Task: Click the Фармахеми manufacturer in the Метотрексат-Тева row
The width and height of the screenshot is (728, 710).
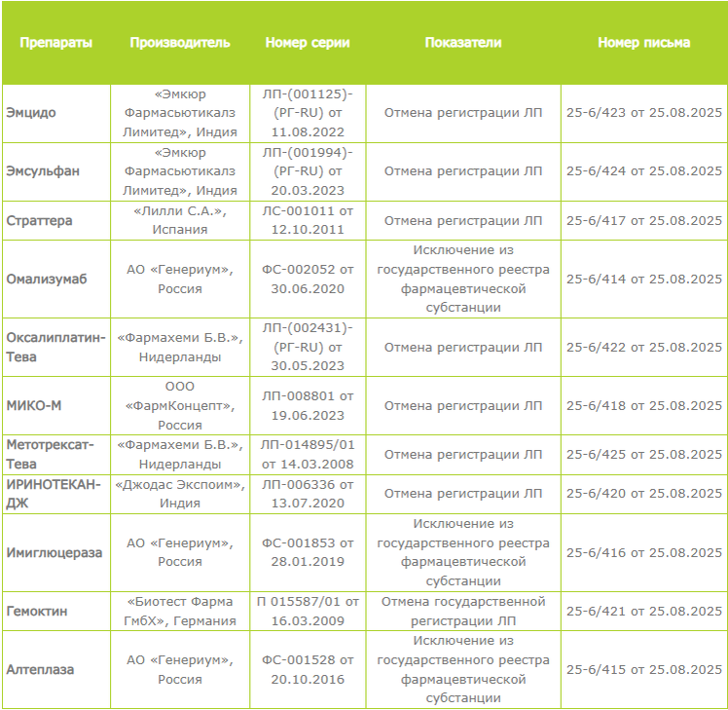Action: 180,455
